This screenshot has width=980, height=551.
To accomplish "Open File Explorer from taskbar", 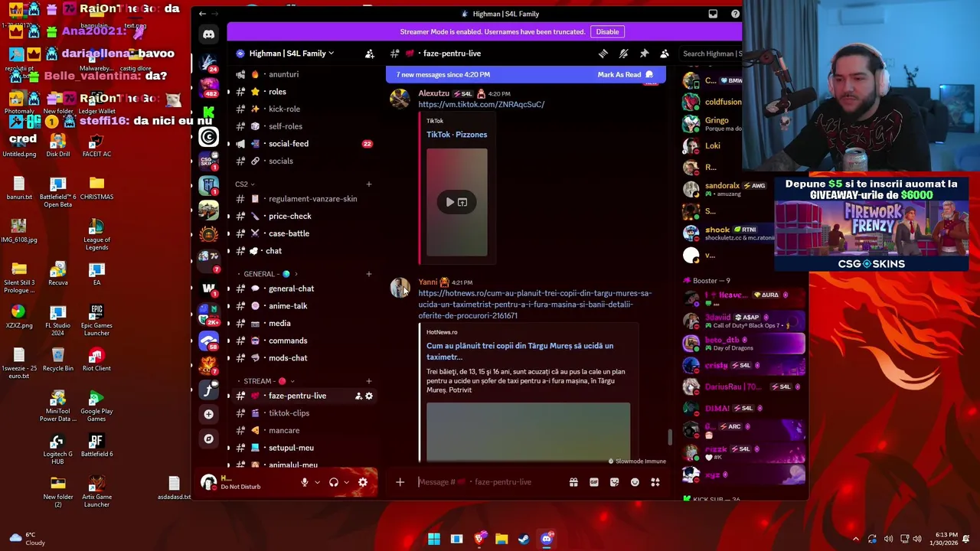I will pyautogui.click(x=501, y=539).
